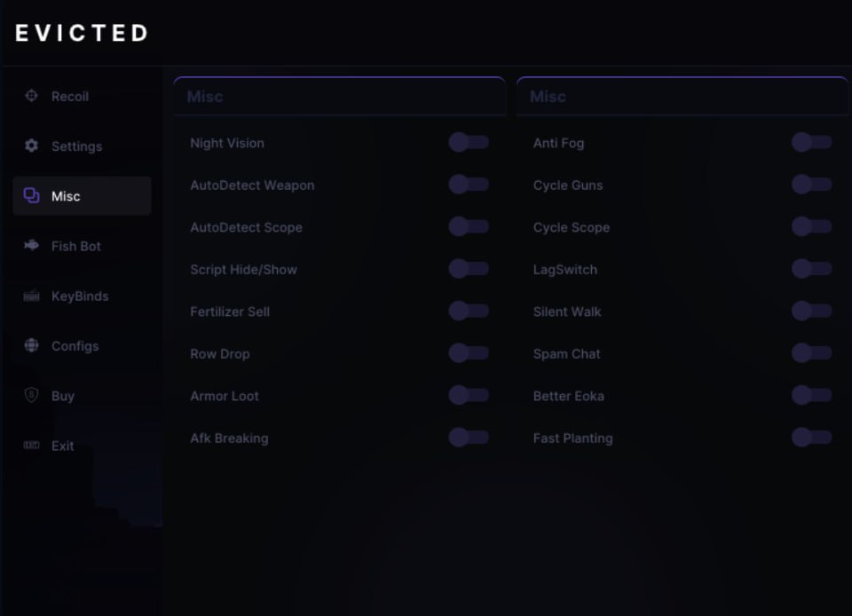Screen dimensions: 852x616
Task: Enable the Spam Chat toggle
Action: (x=811, y=353)
